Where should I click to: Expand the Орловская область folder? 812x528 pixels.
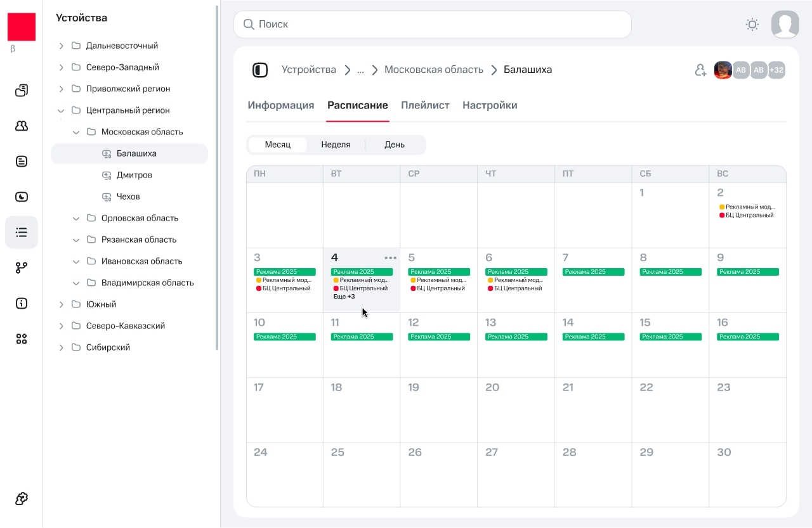76,217
